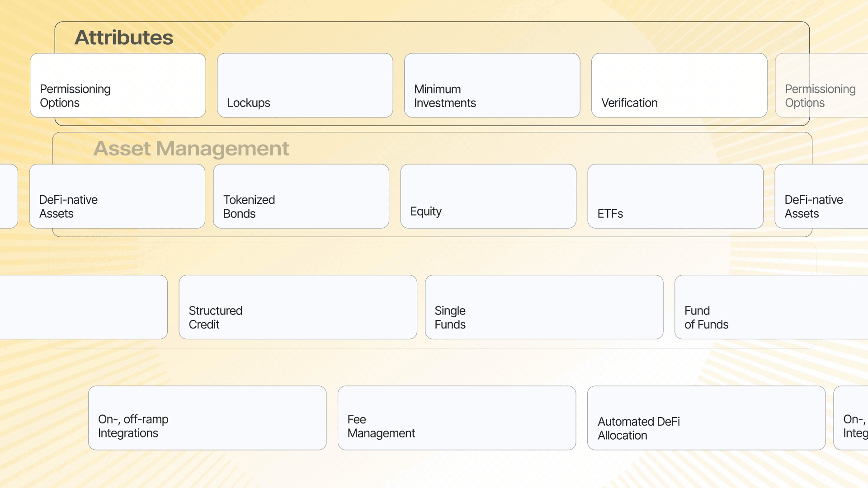Open the ETFs card
The image size is (868, 488).
[x=675, y=196]
